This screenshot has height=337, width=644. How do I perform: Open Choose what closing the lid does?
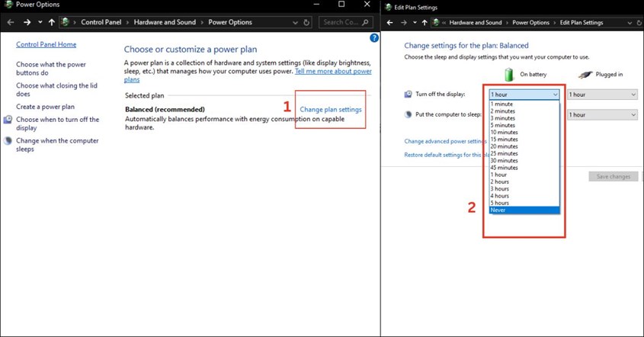56,90
